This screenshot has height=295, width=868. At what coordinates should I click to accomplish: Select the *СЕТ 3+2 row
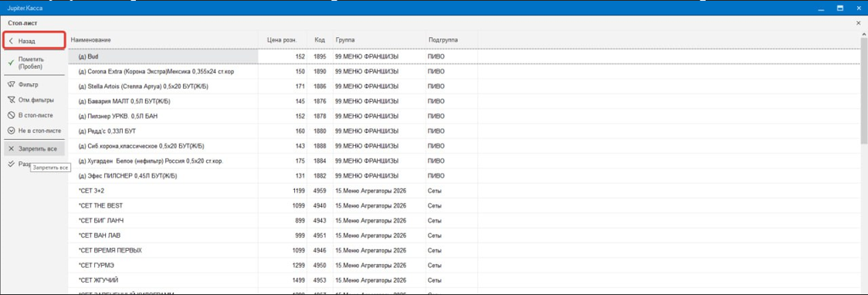tap(464, 191)
